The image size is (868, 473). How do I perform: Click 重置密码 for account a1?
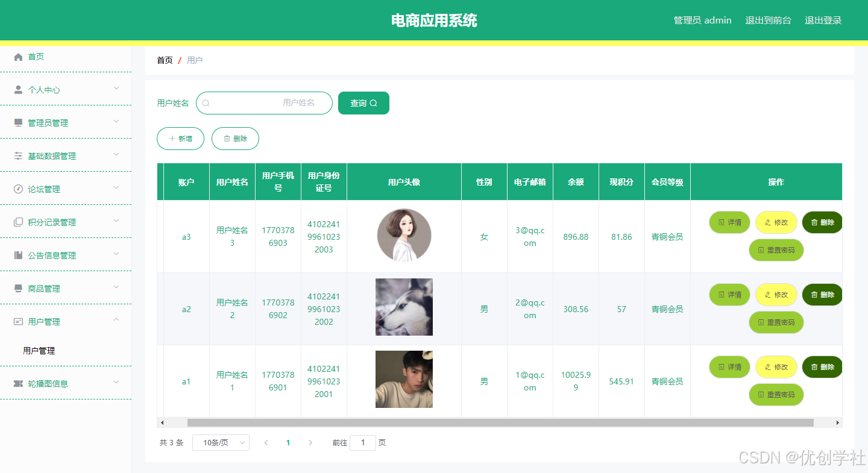click(x=776, y=395)
